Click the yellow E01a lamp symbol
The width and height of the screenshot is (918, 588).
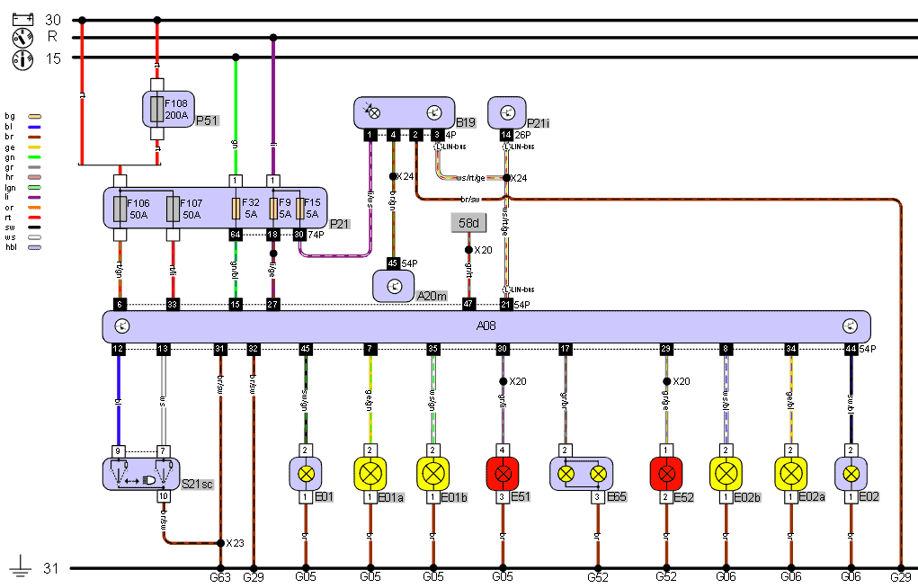pyautogui.click(x=369, y=473)
